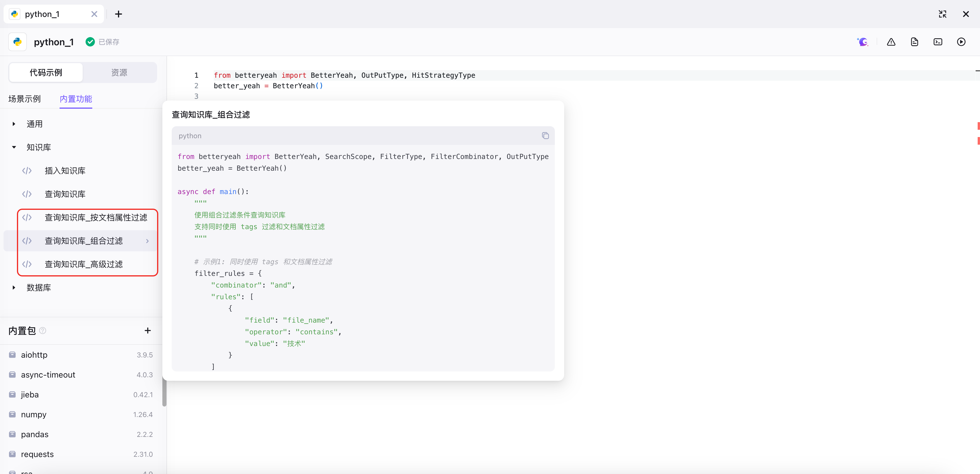Screen dimensions: 980x474
Task: Click the document log icon
Action: tap(915, 42)
